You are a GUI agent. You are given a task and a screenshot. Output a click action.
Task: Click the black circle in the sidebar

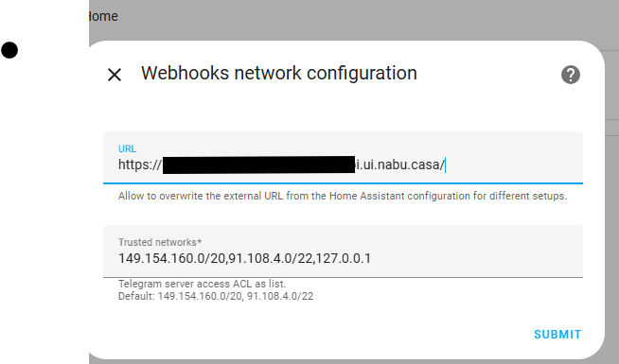9,50
